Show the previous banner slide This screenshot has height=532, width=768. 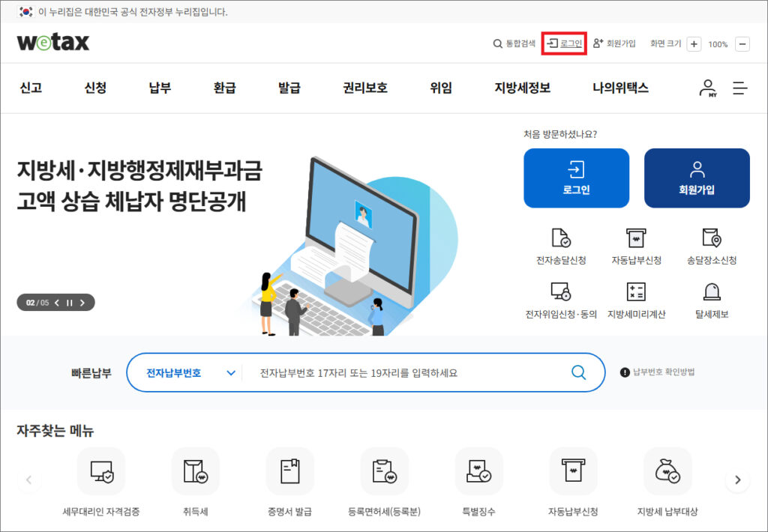(56, 303)
